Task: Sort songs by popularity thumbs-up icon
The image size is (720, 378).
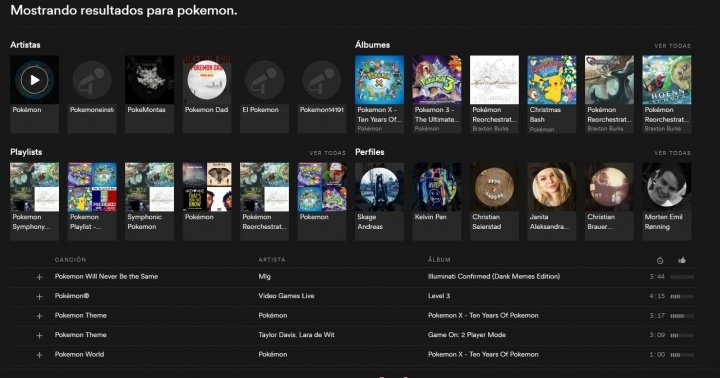Action: [682, 260]
